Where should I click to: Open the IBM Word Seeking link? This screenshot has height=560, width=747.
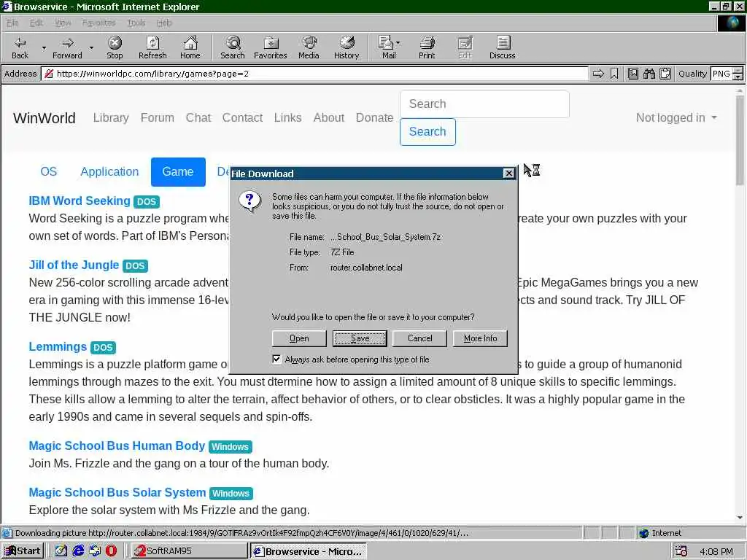click(80, 201)
